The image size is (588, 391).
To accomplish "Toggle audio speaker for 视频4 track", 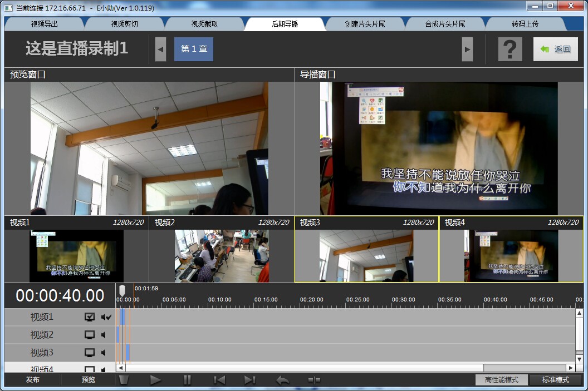I will (104, 369).
